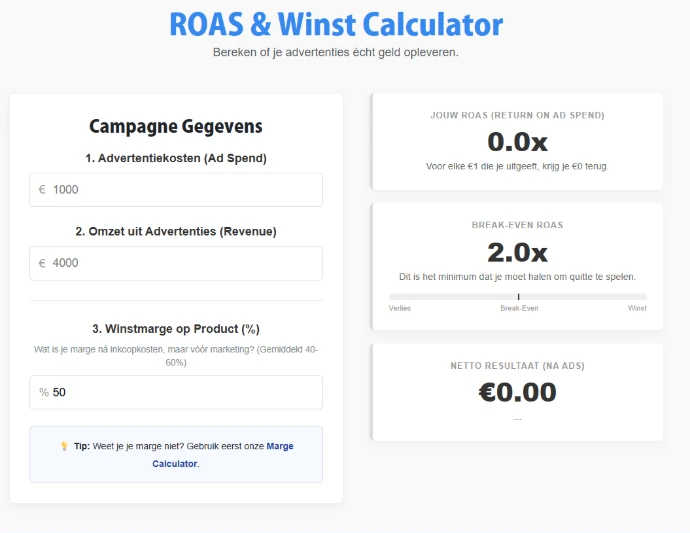Click the euro symbol in the Revenue field
The image size is (690, 533).
42,264
